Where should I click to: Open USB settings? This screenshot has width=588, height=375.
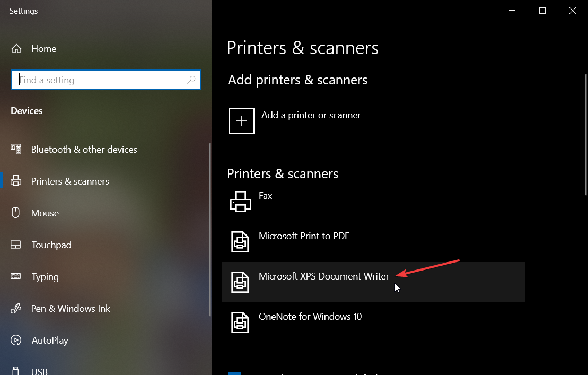click(x=39, y=371)
